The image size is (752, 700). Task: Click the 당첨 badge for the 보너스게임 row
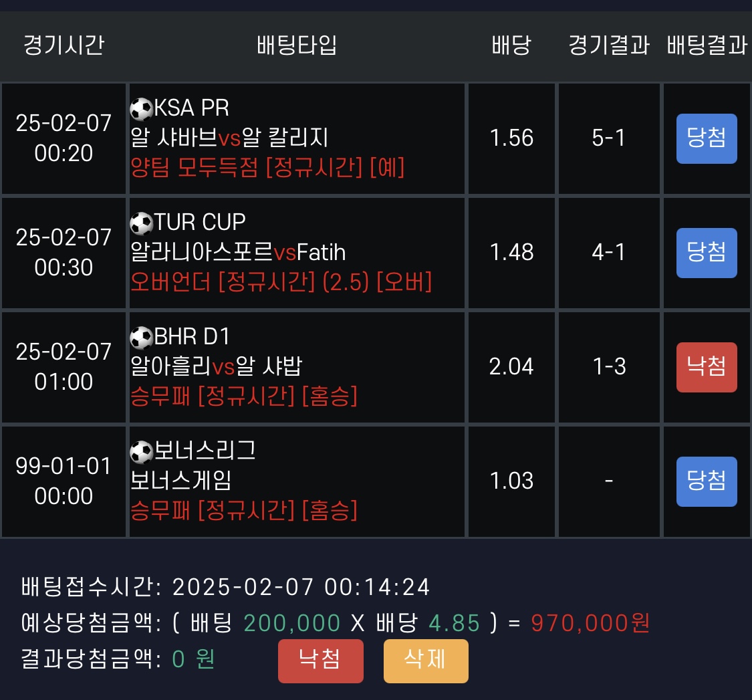pos(707,481)
